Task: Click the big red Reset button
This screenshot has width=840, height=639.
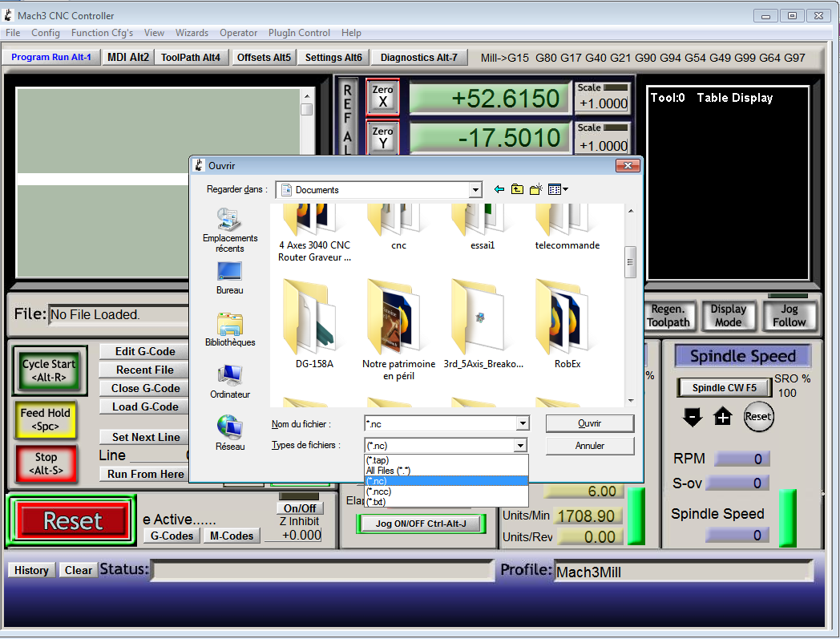Action: click(x=72, y=520)
